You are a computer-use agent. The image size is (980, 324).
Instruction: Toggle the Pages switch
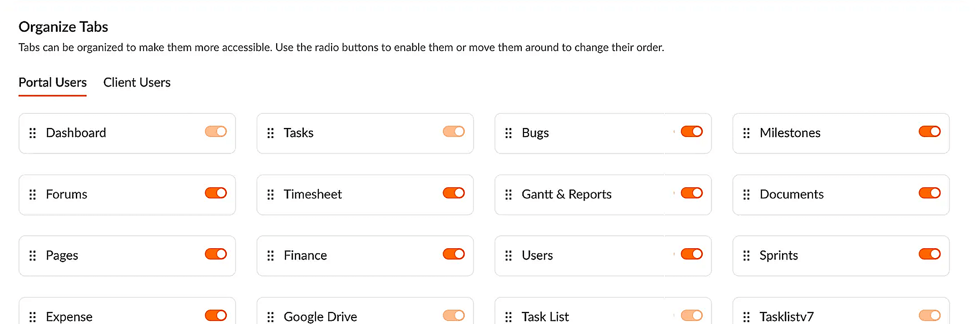click(x=216, y=254)
